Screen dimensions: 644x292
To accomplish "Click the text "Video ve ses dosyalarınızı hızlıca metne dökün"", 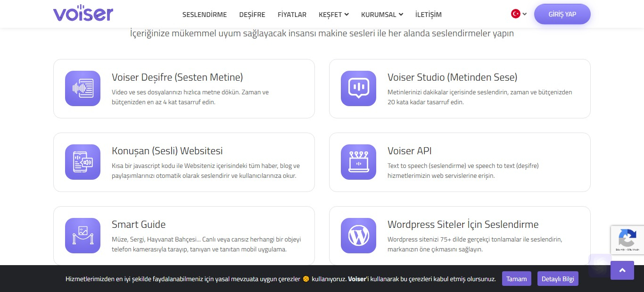I will 177,92.
